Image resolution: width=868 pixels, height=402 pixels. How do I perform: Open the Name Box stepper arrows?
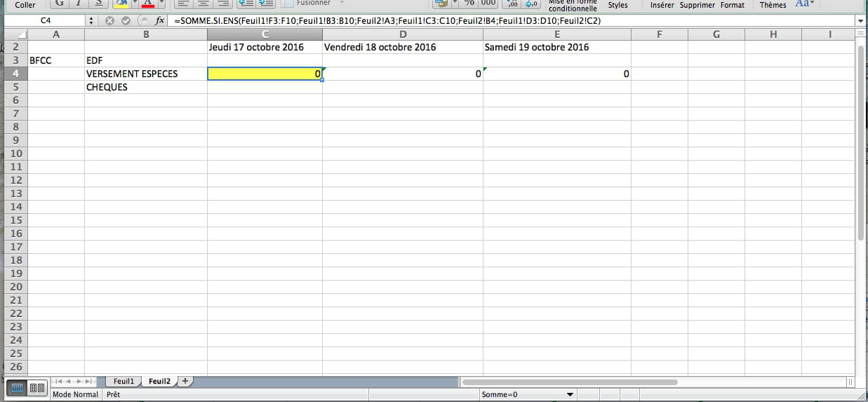coord(91,21)
